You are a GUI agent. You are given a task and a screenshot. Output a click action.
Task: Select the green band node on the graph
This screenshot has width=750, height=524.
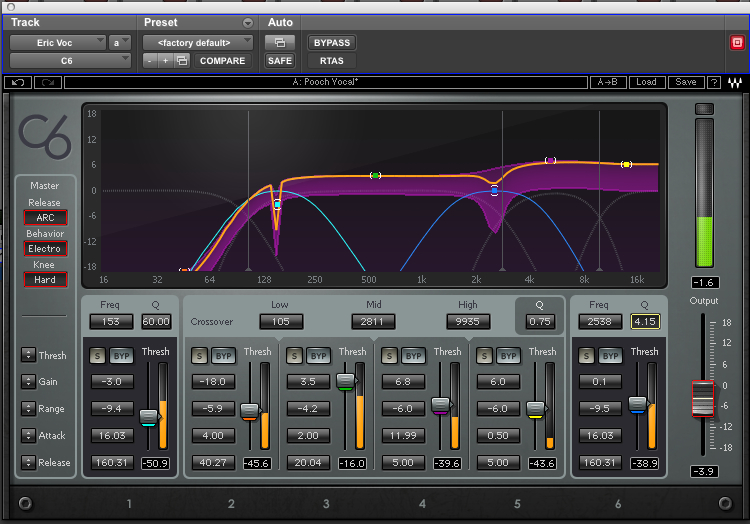coord(375,175)
